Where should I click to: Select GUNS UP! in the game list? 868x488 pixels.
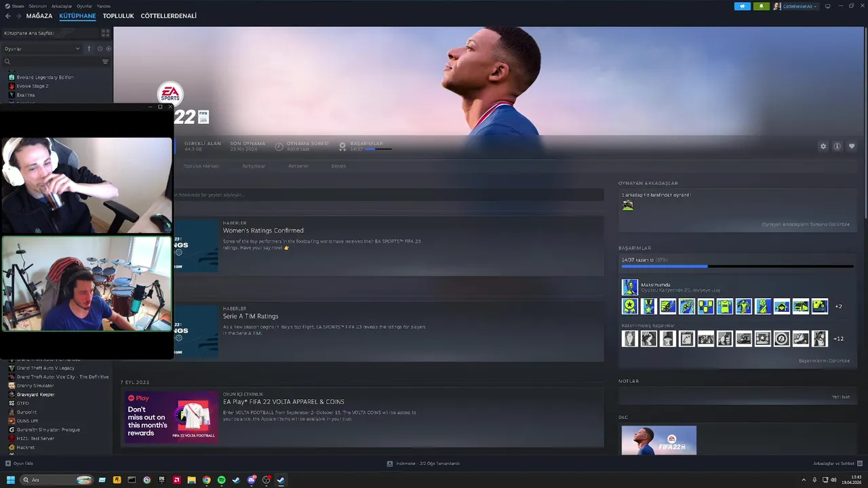[x=27, y=421]
